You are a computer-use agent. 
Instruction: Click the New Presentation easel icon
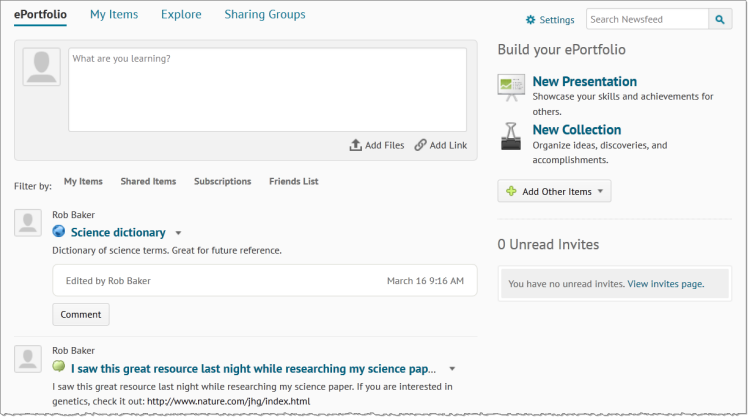511,88
